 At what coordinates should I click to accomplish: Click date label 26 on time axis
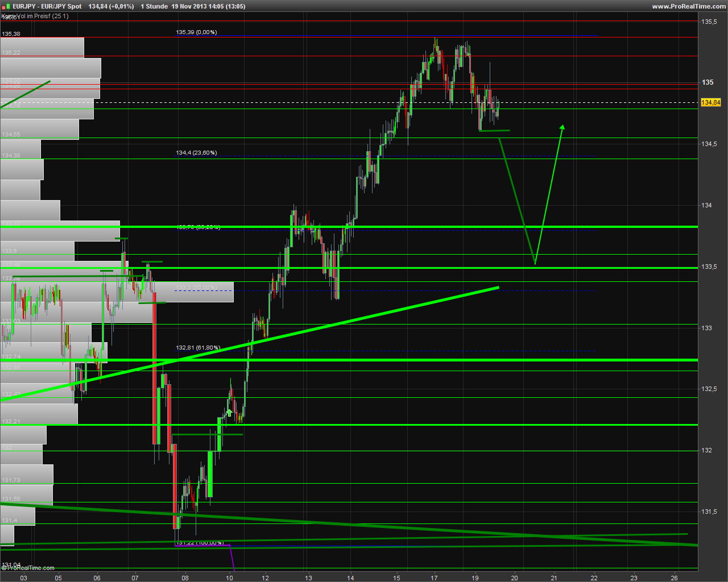675,577
